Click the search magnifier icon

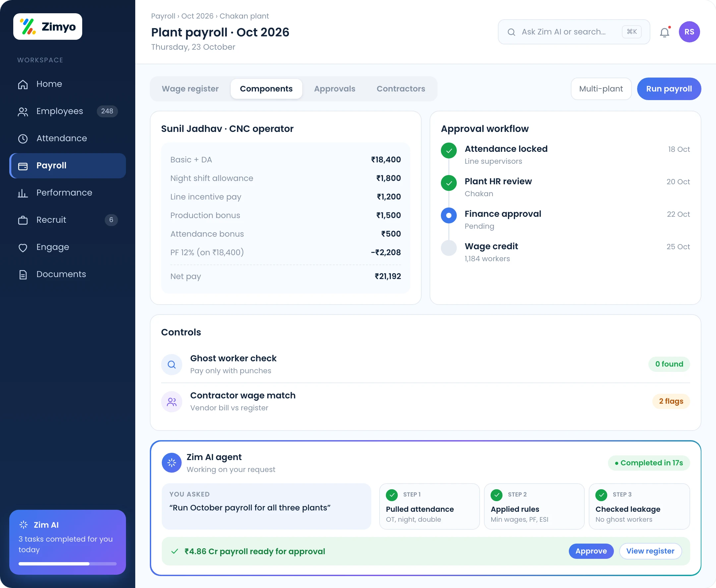point(511,32)
